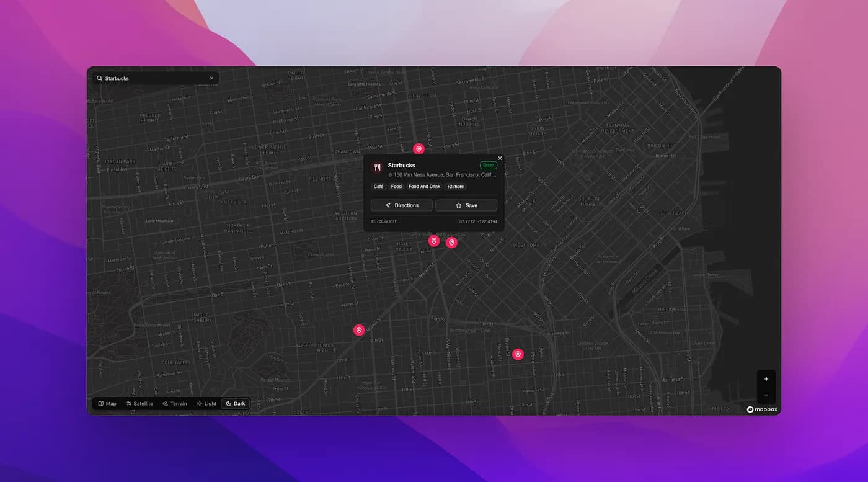868x482 pixels.
Task: Get Directions to Starbucks
Action: coord(401,205)
